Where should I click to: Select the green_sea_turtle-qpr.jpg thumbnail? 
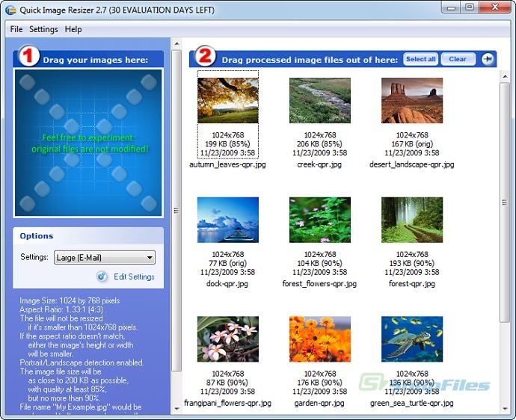tap(411, 339)
